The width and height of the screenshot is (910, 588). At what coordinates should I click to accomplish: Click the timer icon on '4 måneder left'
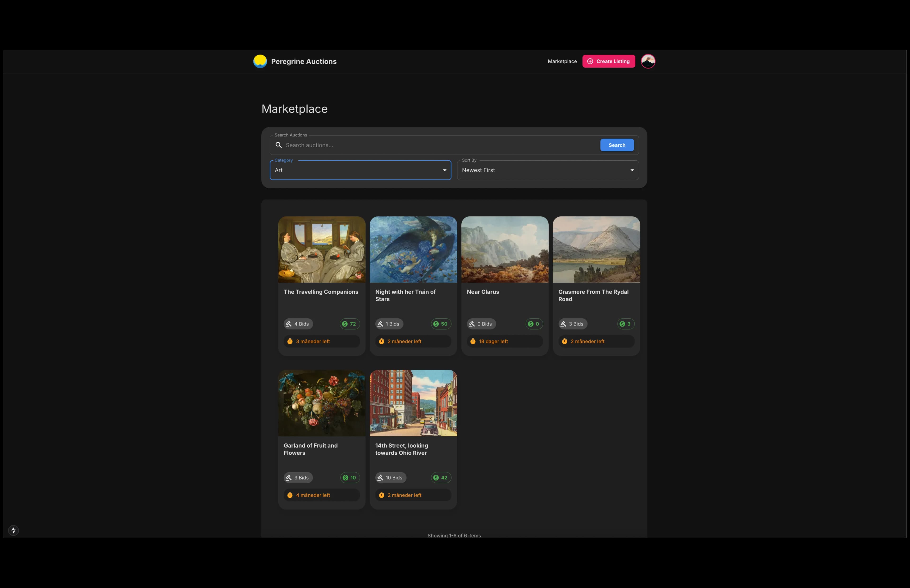pos(290,495)
